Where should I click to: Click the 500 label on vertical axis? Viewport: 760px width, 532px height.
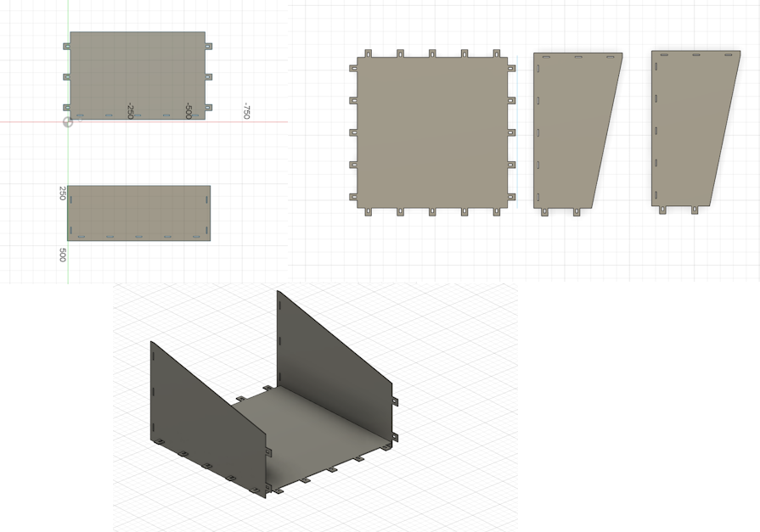point(62,255)
